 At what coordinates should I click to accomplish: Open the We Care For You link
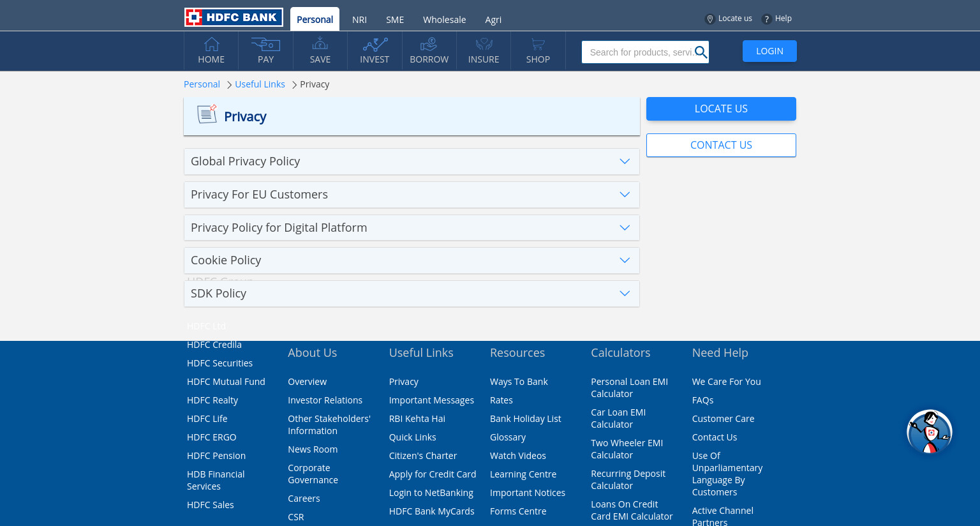point(727,382)
